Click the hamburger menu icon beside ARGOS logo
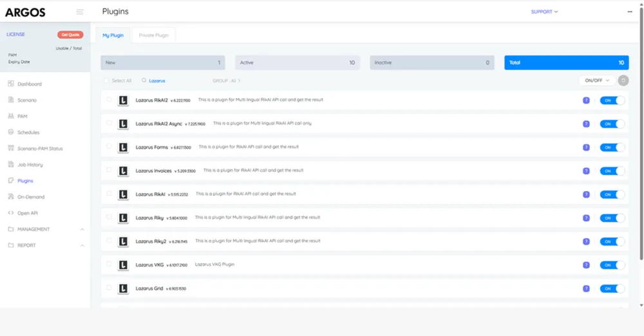The height and width of the screenshot is (336, 644). tap(80, 12)
